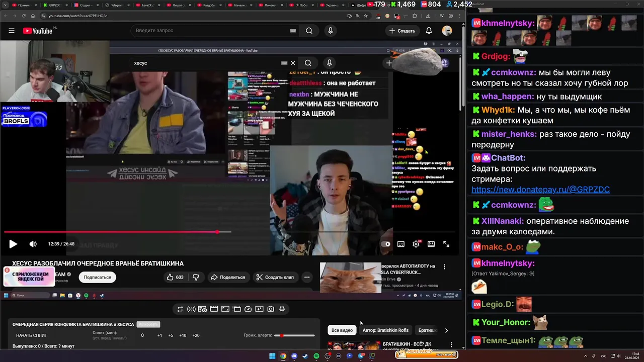Open the YouTube hamburger guide menu
Screen dimensions: 644x362
coord(11,31)
